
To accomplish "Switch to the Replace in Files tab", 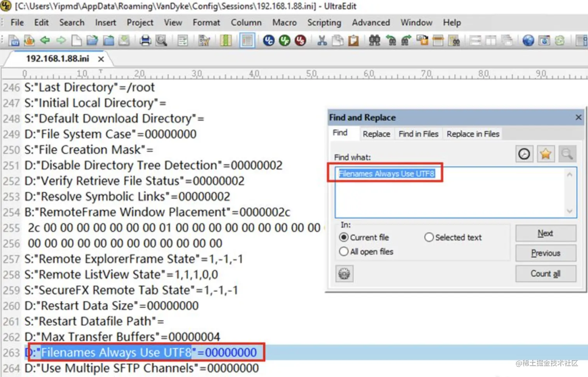I will coord(473,134).
